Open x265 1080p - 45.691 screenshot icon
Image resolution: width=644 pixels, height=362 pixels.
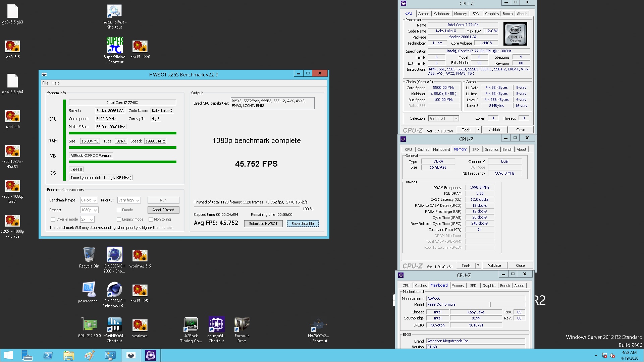(12, 157)
